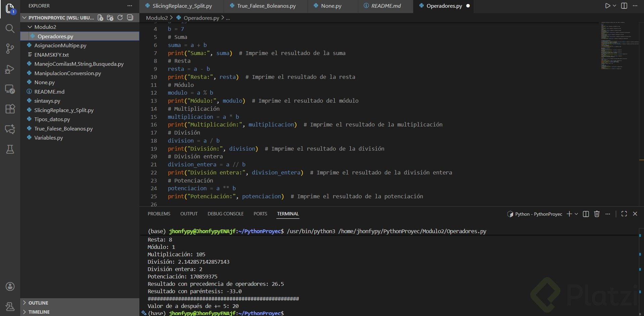Click Modulo2 in the breadcrumb path
The image size is (644, 316).
(156, 18)
